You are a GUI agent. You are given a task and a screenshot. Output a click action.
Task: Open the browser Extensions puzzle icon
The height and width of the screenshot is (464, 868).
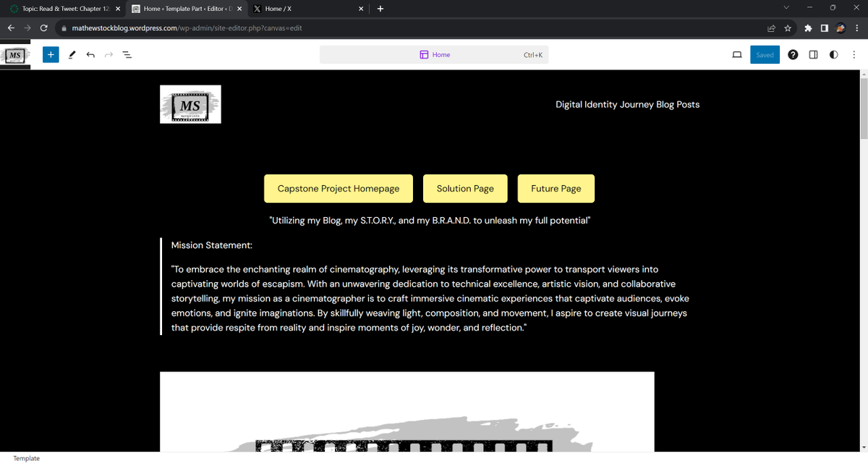click(x=807, y=28)
